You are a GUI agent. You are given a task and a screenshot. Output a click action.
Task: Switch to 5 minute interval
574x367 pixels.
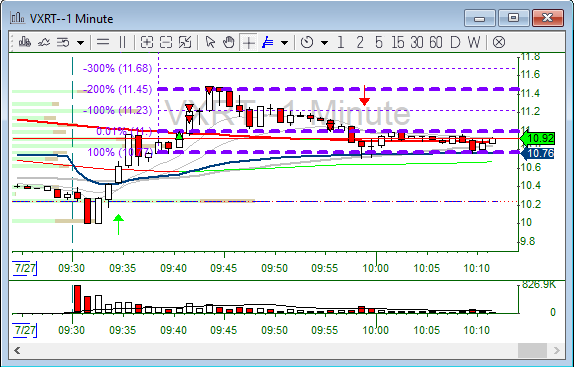pos(379,42)
